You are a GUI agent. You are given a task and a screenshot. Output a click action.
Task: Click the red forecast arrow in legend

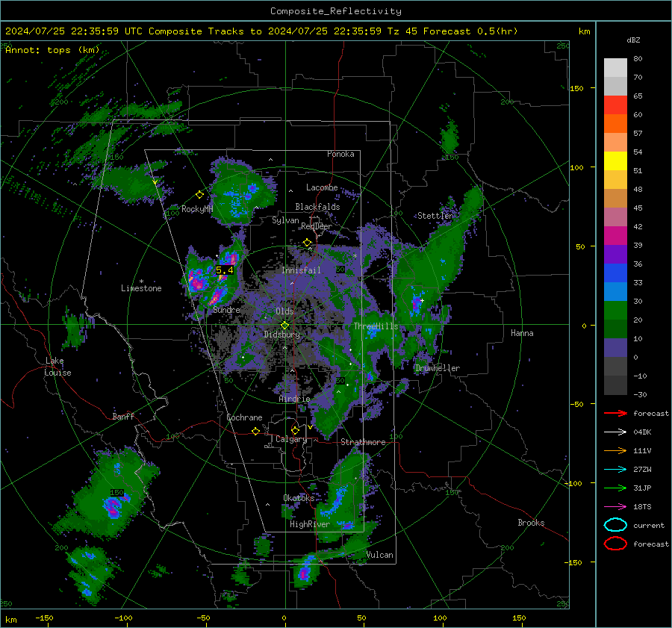tap(615, 413)
